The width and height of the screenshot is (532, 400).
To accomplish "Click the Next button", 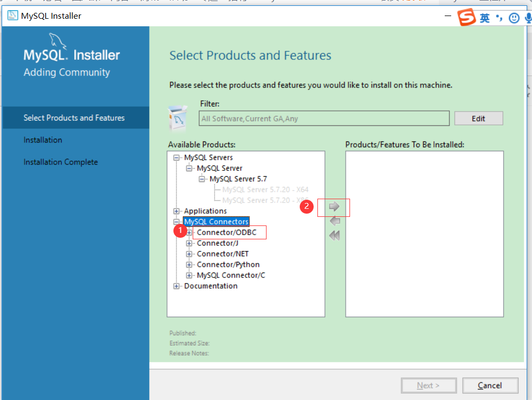I will click(x=429, y=386).
